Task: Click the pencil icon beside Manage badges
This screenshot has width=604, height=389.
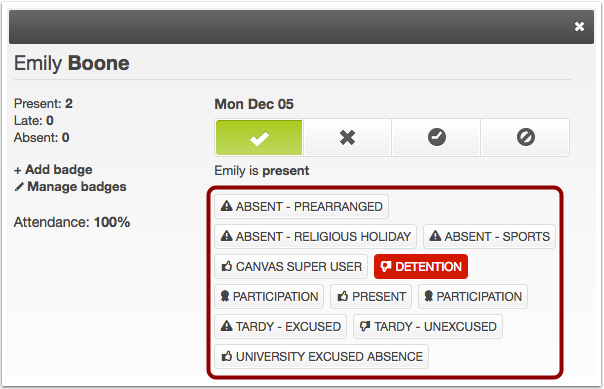Action: point(19,187)
